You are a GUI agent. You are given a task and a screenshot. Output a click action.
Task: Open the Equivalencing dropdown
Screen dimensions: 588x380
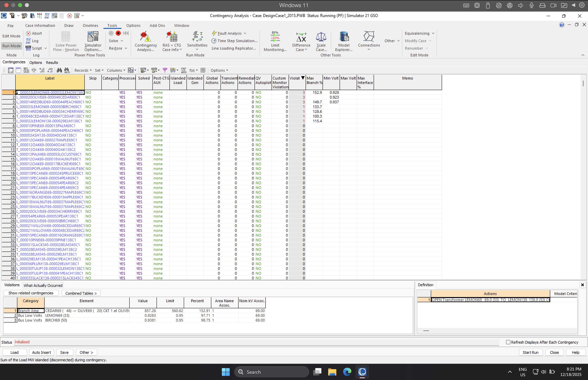[419, 33]
